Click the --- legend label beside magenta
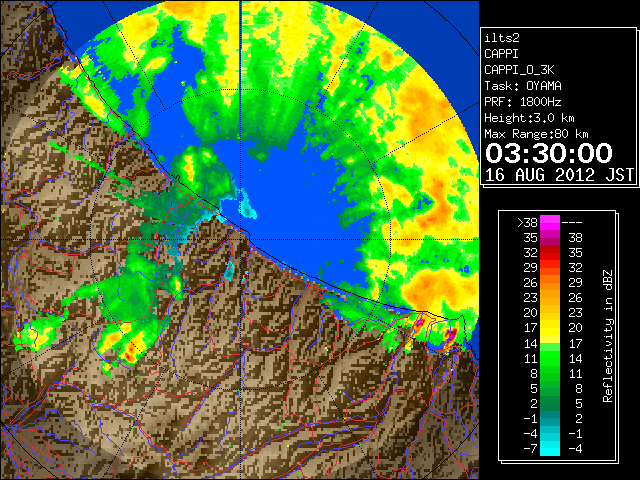 tap(572, 222)
